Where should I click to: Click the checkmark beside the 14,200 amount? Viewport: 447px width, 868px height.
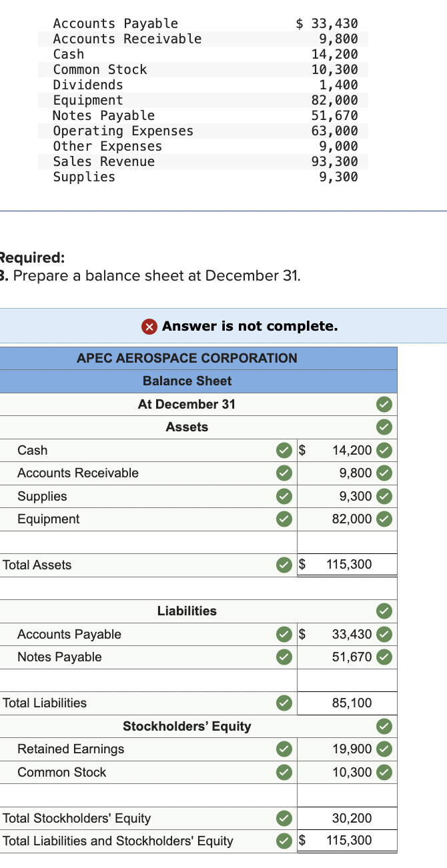click(384, 450)
